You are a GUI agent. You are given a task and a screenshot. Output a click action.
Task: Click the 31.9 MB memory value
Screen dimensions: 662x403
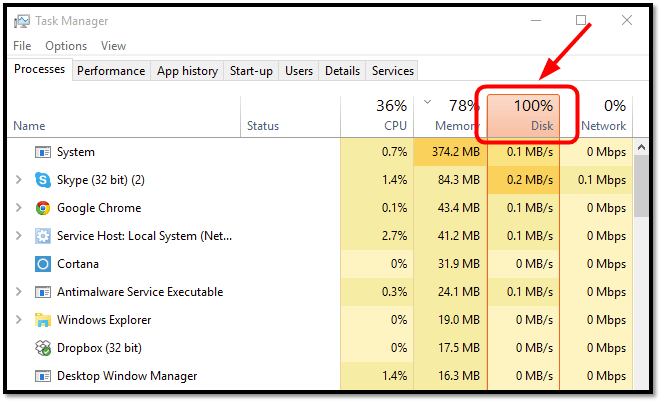[x=459, y=264]
